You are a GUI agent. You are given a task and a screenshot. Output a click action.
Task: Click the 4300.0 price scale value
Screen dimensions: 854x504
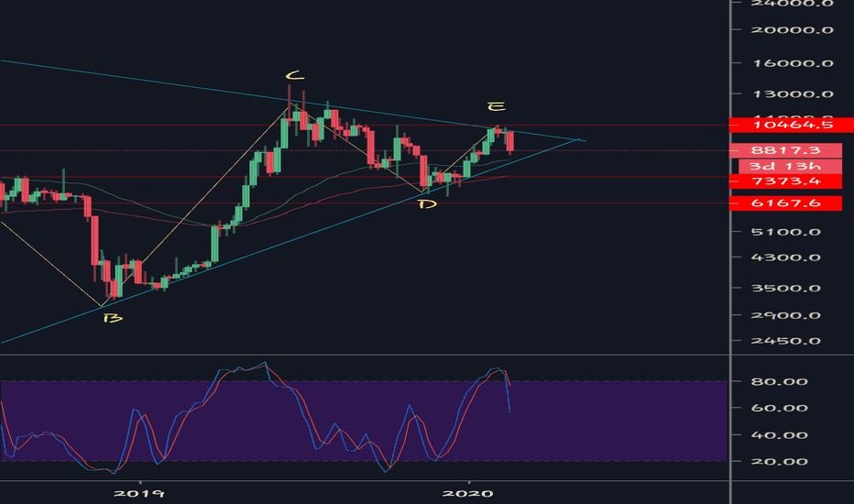coord(786,257)
